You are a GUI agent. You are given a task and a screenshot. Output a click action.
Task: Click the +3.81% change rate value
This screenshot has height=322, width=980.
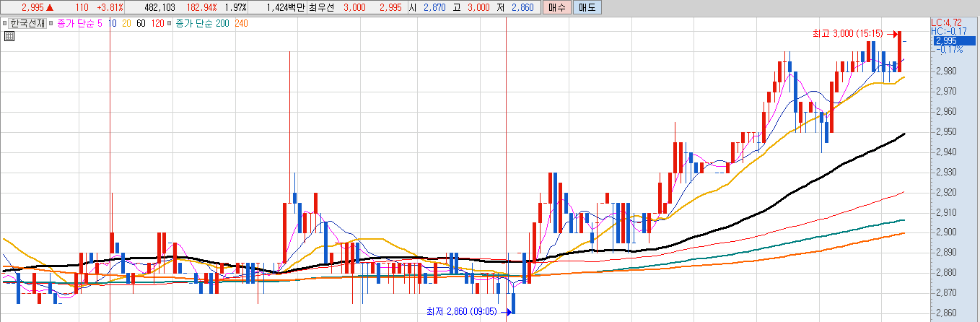(110, 7)
